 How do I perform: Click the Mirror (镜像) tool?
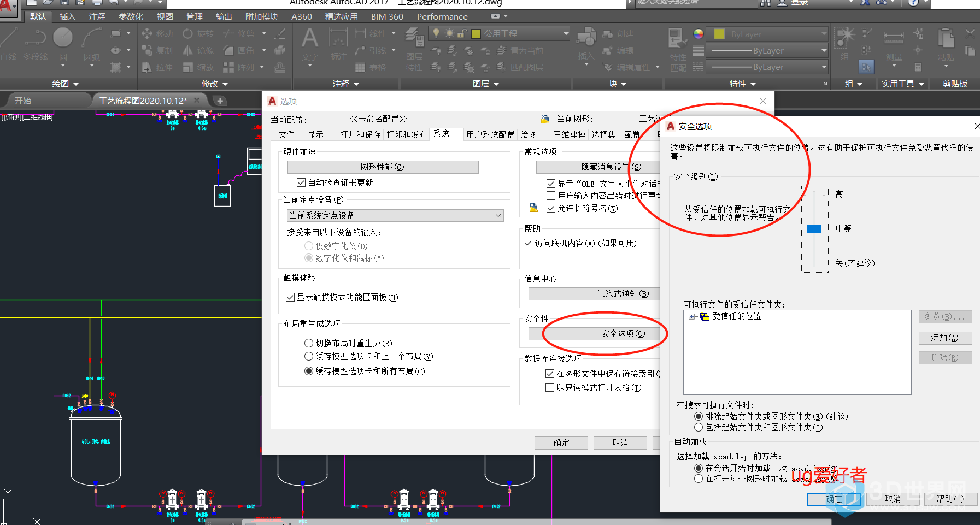198,51
